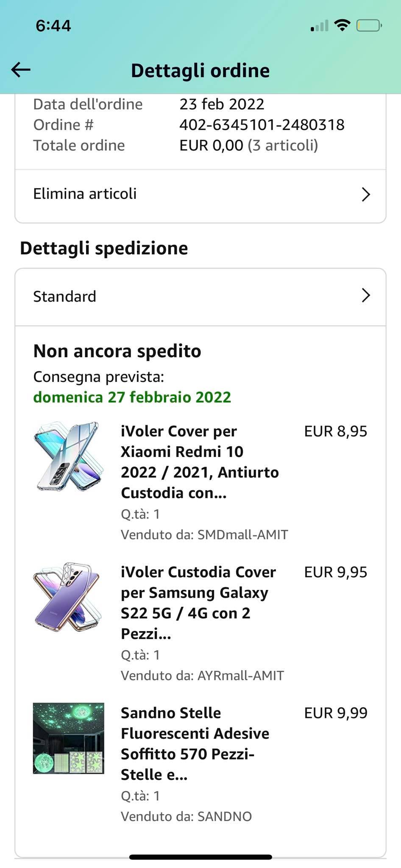
Task: Open iVoler Cover per Xiaomi Redmi title
Action: point(200,462)
